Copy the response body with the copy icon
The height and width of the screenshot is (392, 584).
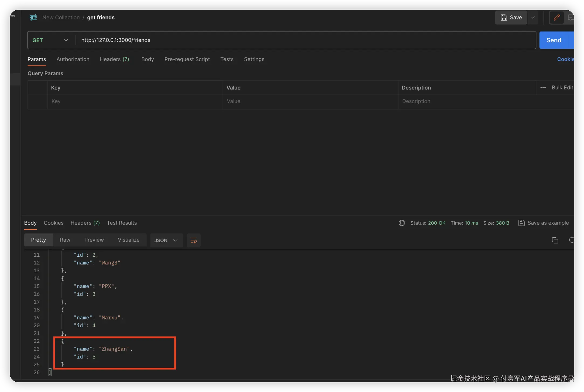[x=555, y=240]
